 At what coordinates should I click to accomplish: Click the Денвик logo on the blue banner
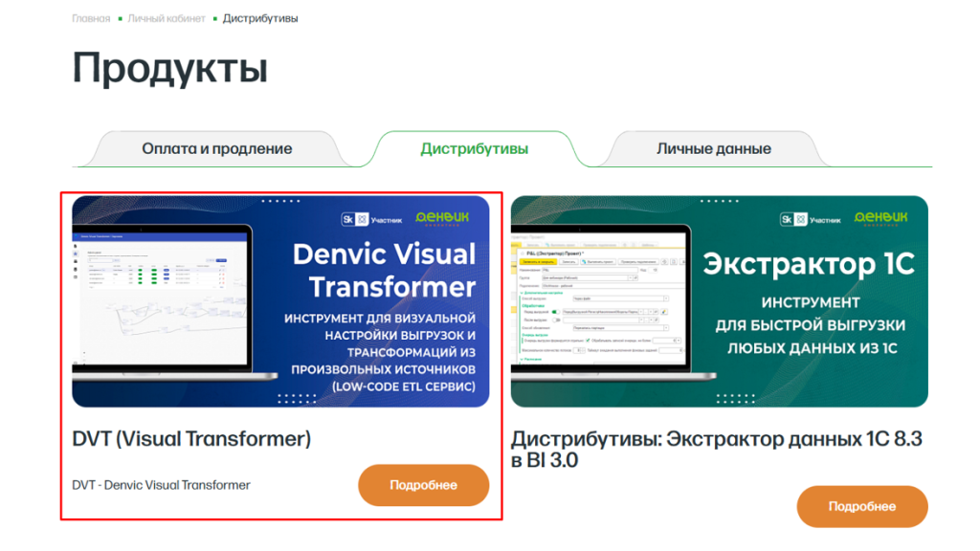click(x=442, y=218)
